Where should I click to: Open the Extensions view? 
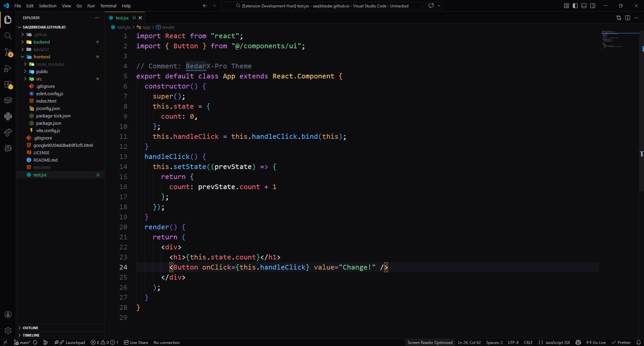(8, 84)
